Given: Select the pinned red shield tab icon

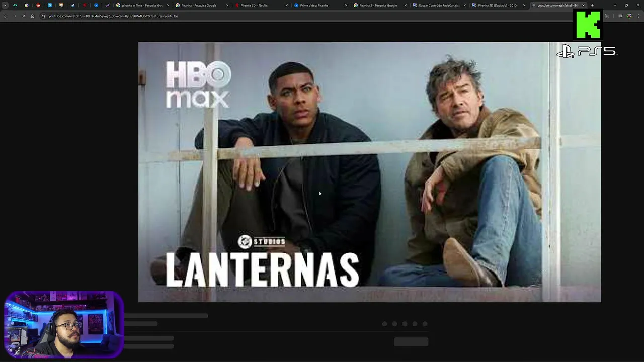Looking at the screenshot, I should pyautogui.click(x=85, y=5).
